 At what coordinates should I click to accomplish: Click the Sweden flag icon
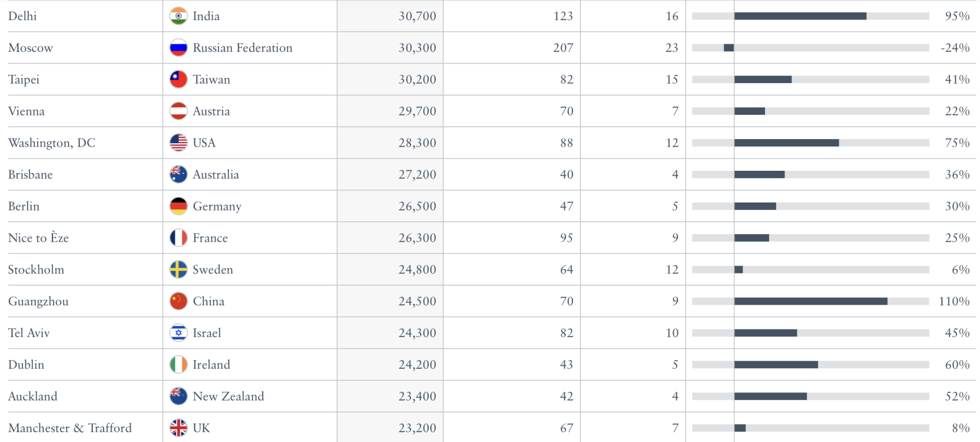179,270
